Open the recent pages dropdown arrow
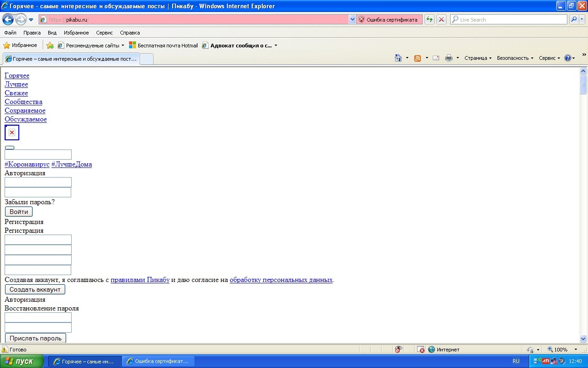Image resolution: width=588 pixels, height=368 pixels. (x=31, y=20)
